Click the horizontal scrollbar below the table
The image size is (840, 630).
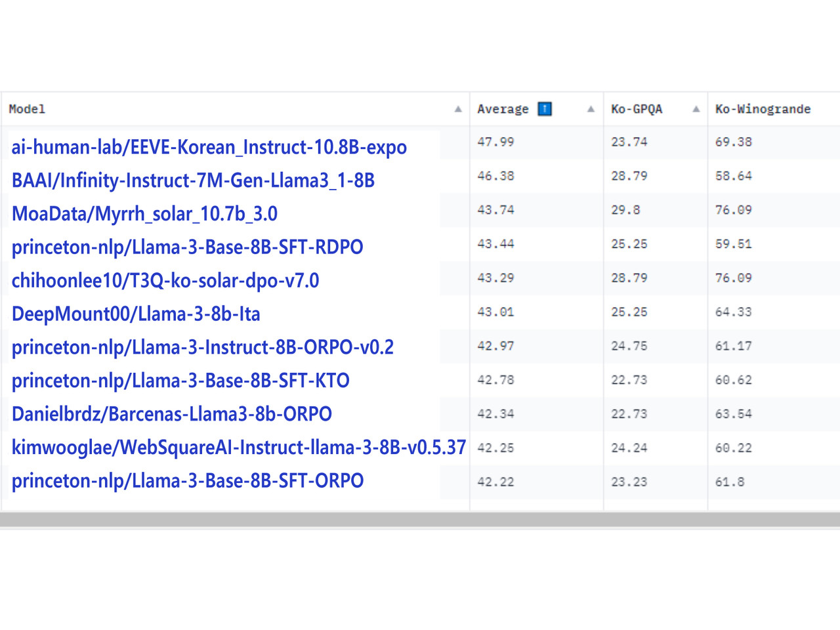coord(420,520)
